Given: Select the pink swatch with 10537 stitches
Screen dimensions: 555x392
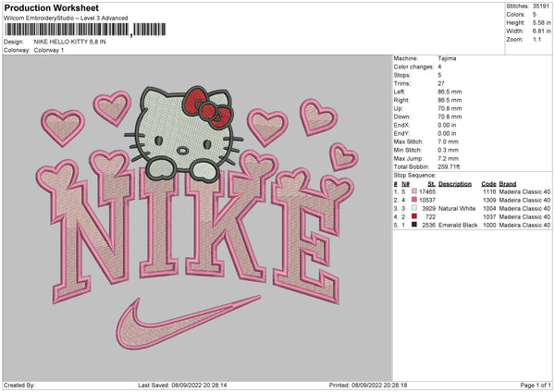Looking at the screenshot, I should pyautogui.click(x=415, y=199).
